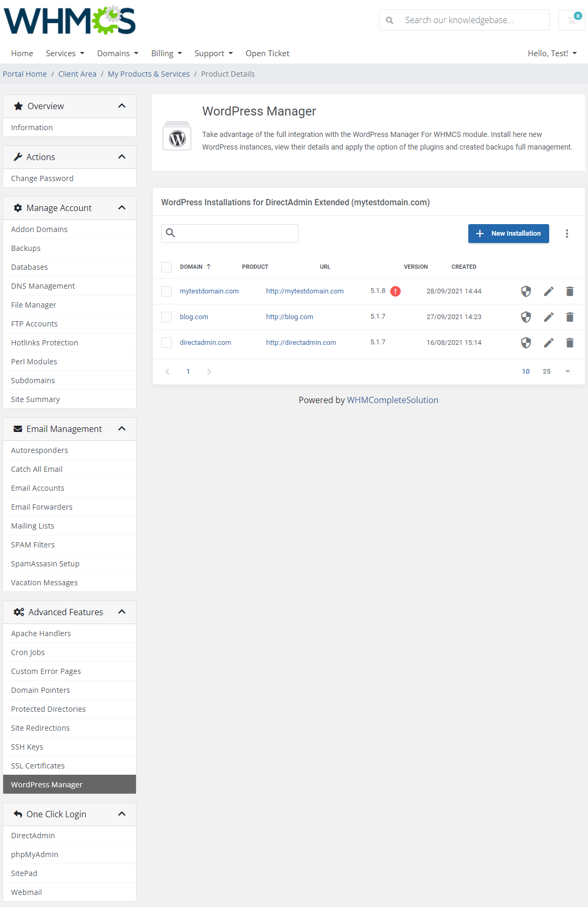Go to My Products & Services breadcrumb

(x=149, y=74)
